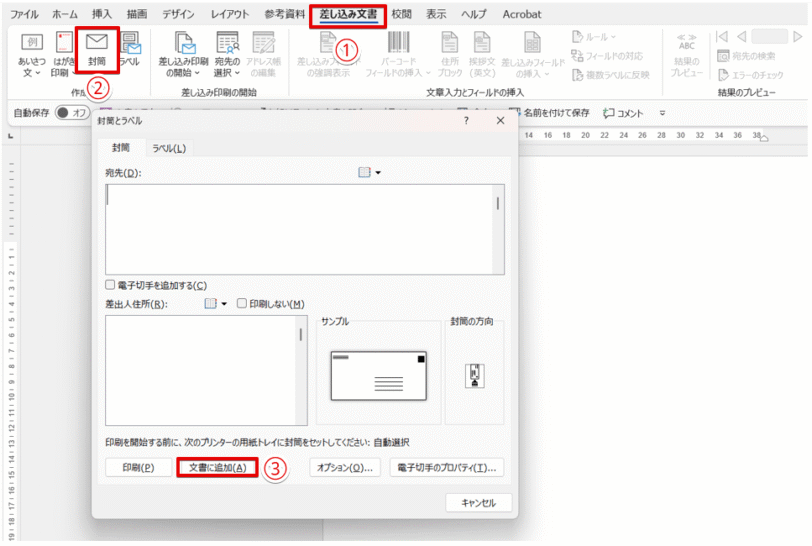Screen dimensions: 812x546
Task: Click the オプション(O)... button
Action: (345, 467)
